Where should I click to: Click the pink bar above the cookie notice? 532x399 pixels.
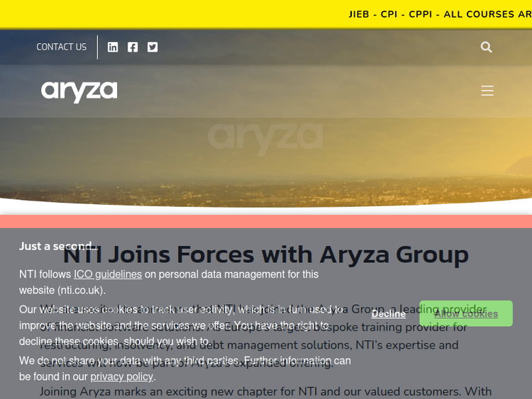pyautogui.click(x=266, y=221)
